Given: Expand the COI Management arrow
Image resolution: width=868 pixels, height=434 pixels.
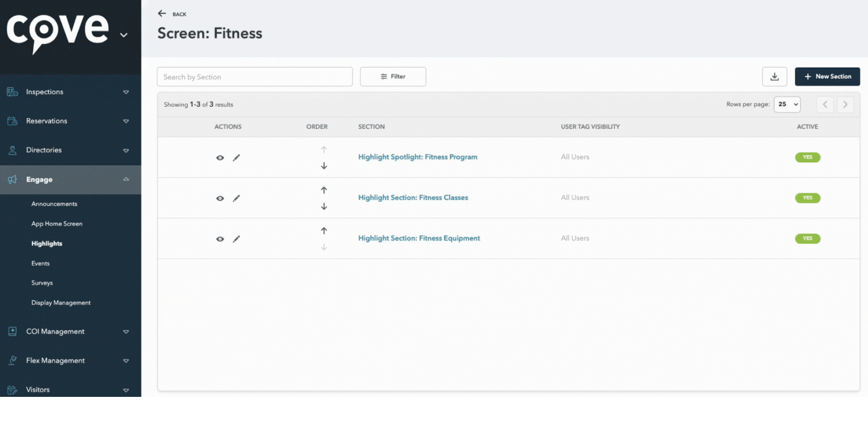Looking at the screenshot, I should pos(126,332).
